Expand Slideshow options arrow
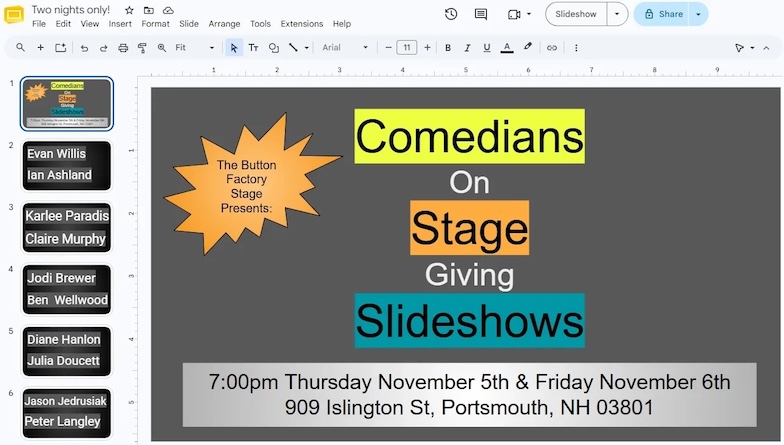784x445 pixels. click(x=617, y=14)
